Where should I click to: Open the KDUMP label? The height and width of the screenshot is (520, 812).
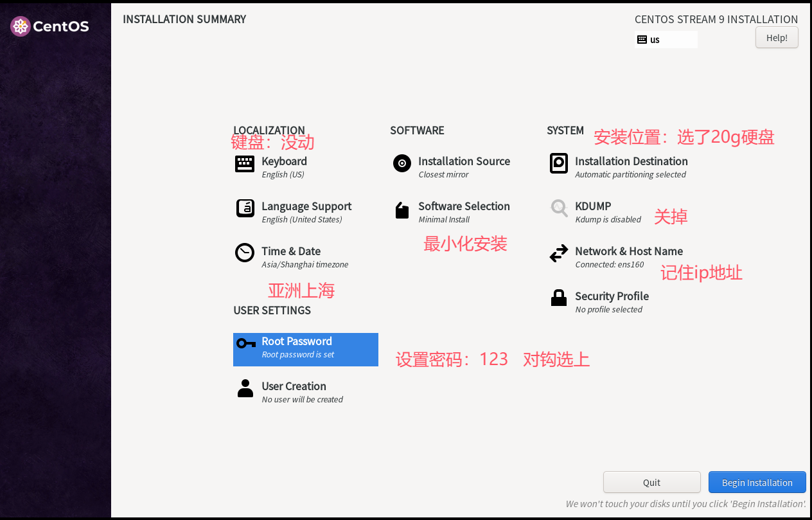(x=593, y=206)
